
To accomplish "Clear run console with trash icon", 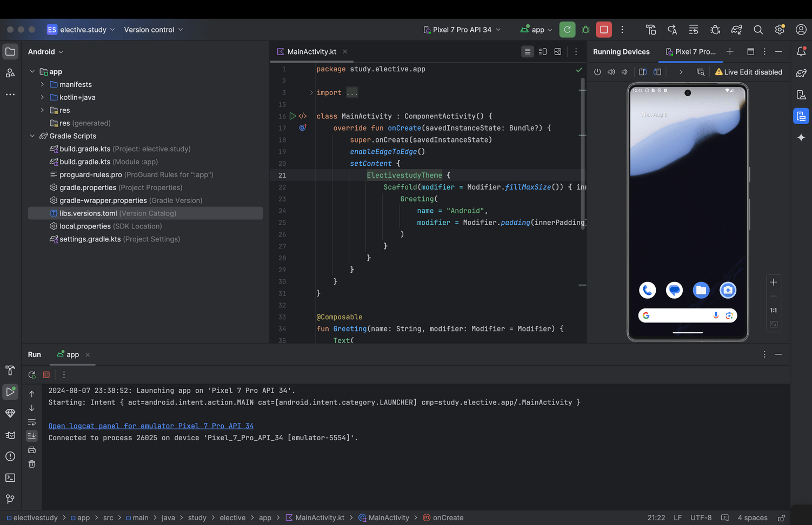I will (x=32, y=464).
